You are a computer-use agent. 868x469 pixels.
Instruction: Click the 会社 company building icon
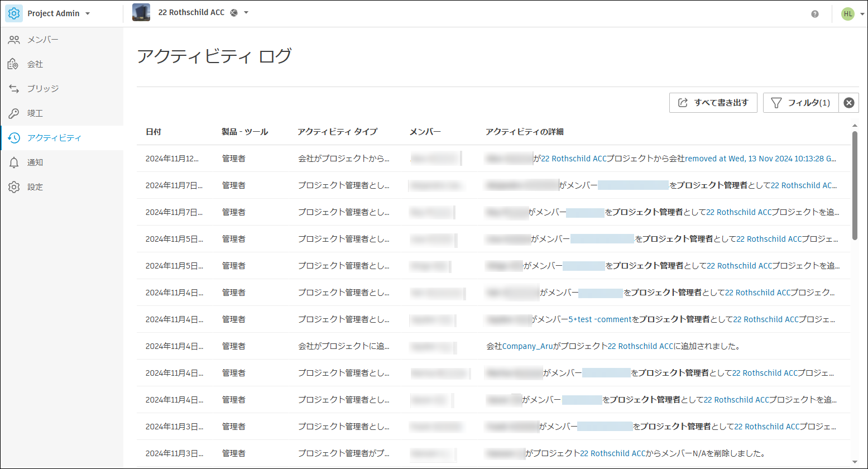point(14,64)
